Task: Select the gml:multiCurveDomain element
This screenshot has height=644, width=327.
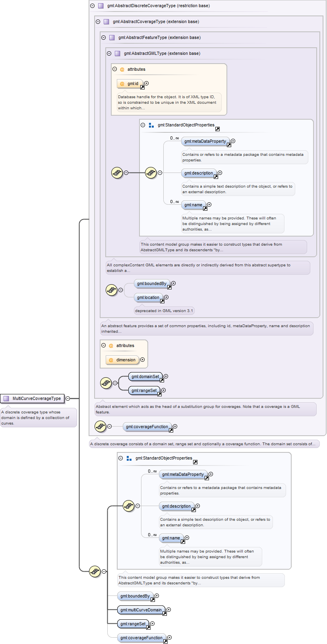Action: [141, 610]
